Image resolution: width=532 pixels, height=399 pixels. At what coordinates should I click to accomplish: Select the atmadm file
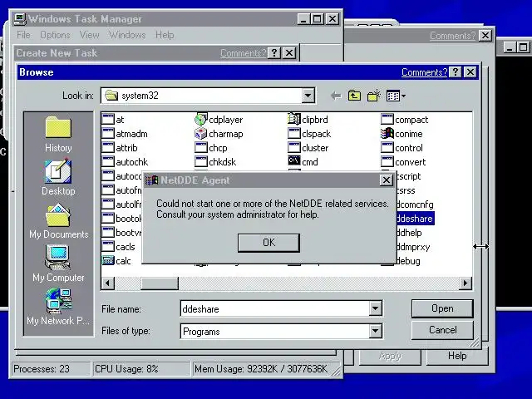pos(125,134)
